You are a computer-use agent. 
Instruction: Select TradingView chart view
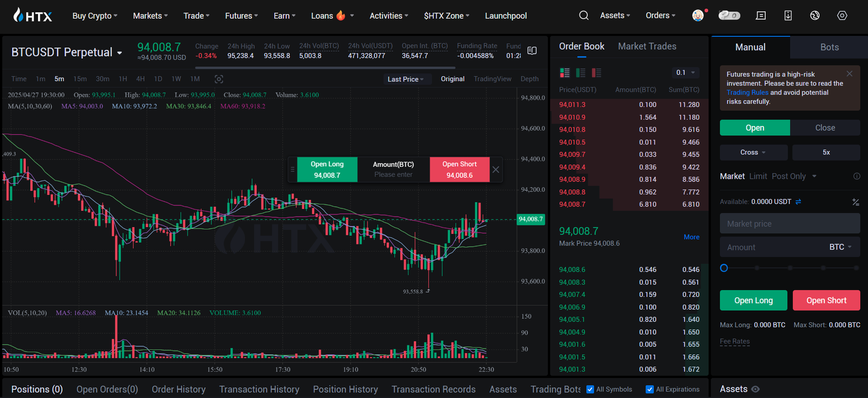[x=493, y=79]
